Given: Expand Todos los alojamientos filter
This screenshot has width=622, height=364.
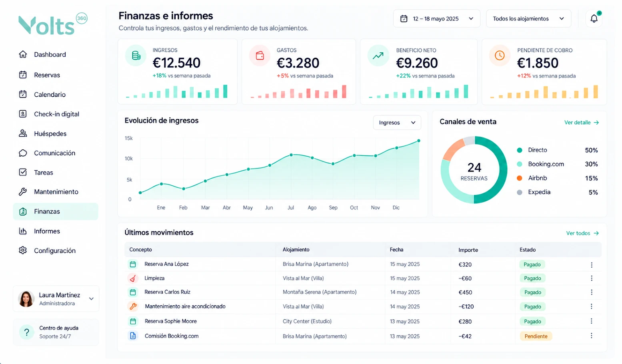Looking at the screenshot, I should 528,18.
